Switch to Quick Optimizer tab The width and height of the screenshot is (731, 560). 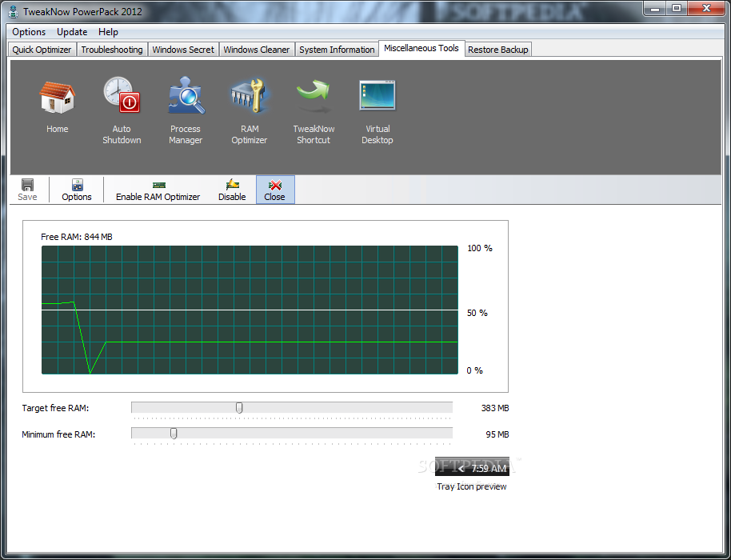pos(42,50)
